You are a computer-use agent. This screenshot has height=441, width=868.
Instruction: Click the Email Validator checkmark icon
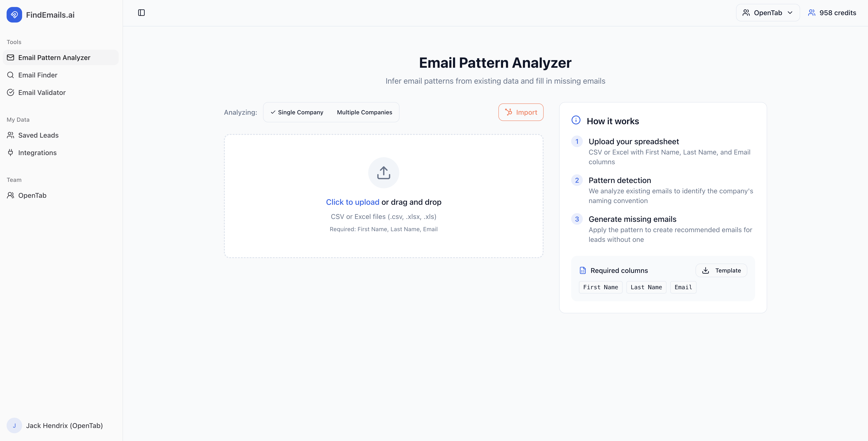coord(10,92)
